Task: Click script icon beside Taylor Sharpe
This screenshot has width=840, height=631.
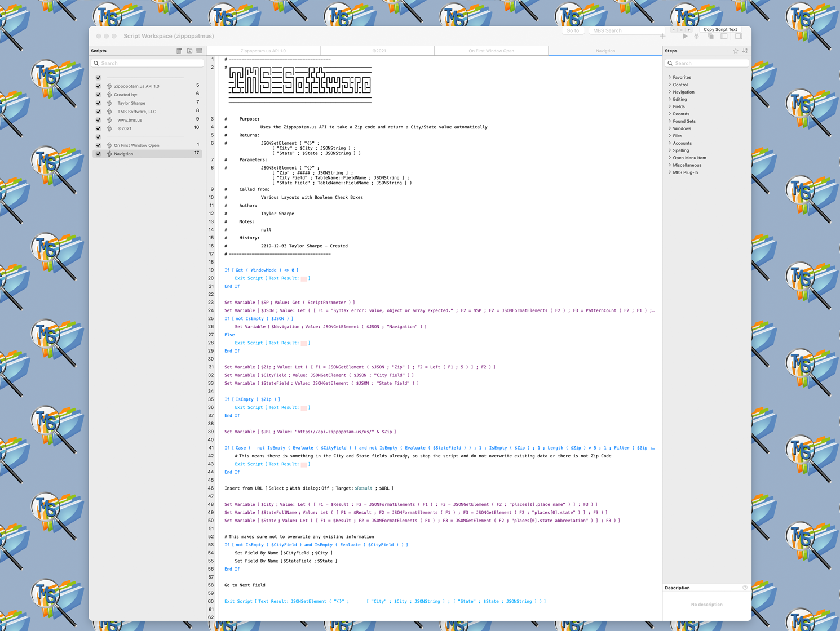Action: click(x=109, y=103)
